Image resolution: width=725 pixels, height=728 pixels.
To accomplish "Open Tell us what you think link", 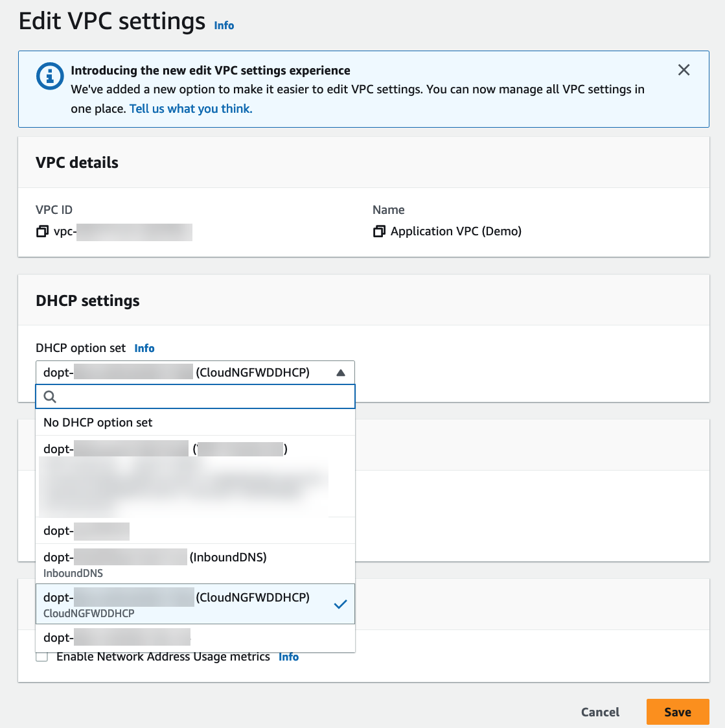I will (x=190, y=109).
